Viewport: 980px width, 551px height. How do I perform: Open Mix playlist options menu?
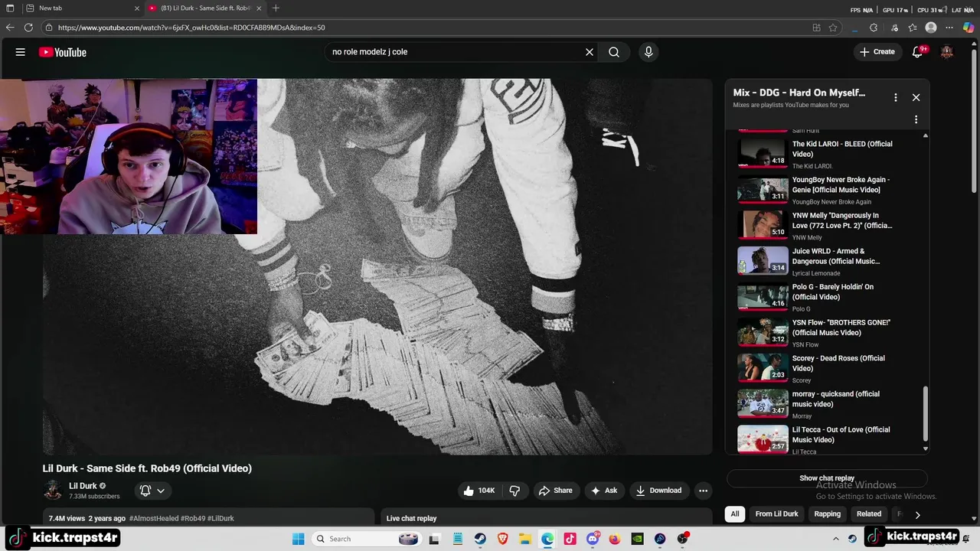[895, 97]
